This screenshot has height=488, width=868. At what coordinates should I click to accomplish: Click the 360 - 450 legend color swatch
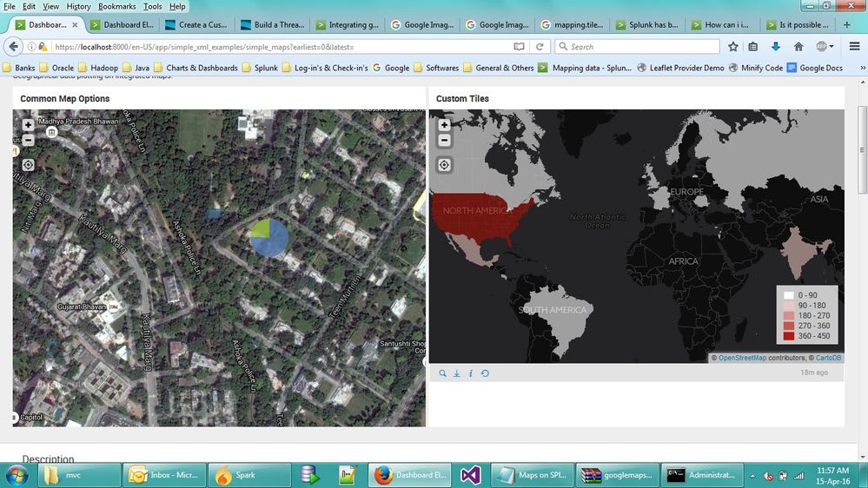[789, 335]
